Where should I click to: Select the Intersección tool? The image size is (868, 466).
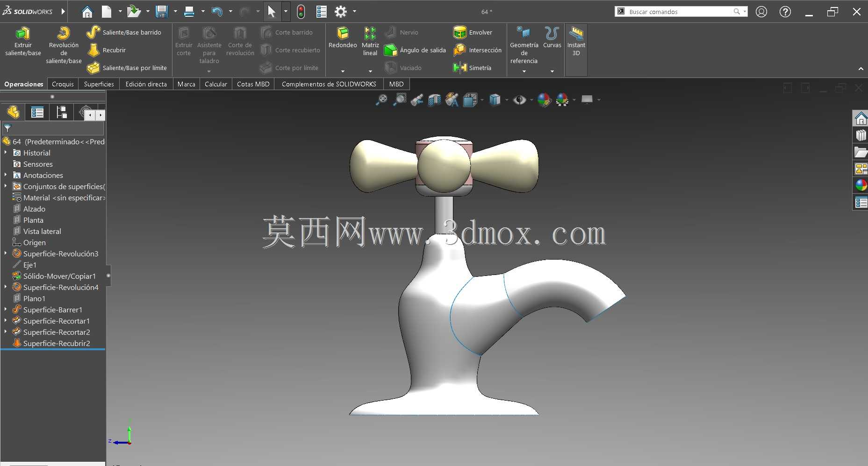[477, 50]
